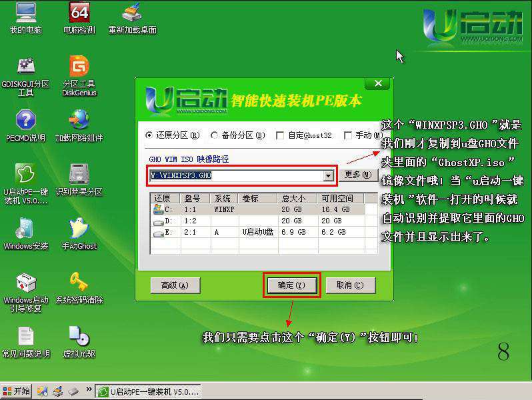Image resolution: width=532 pixels, height=400 pixels.
Task: Close the U启动 installer dialog
Action: pos(378,83)
